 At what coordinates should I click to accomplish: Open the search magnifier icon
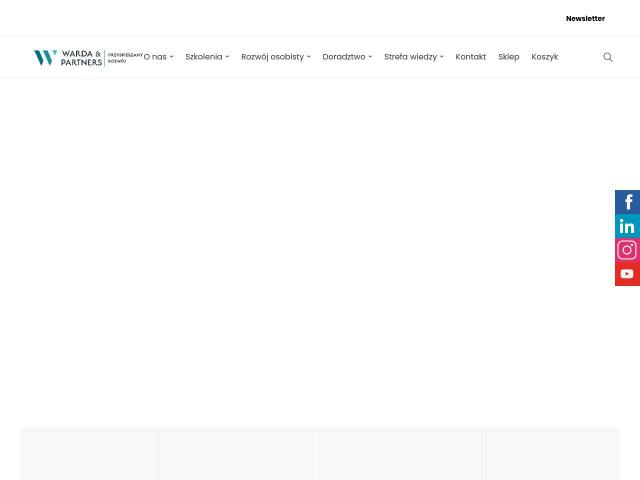608,57
